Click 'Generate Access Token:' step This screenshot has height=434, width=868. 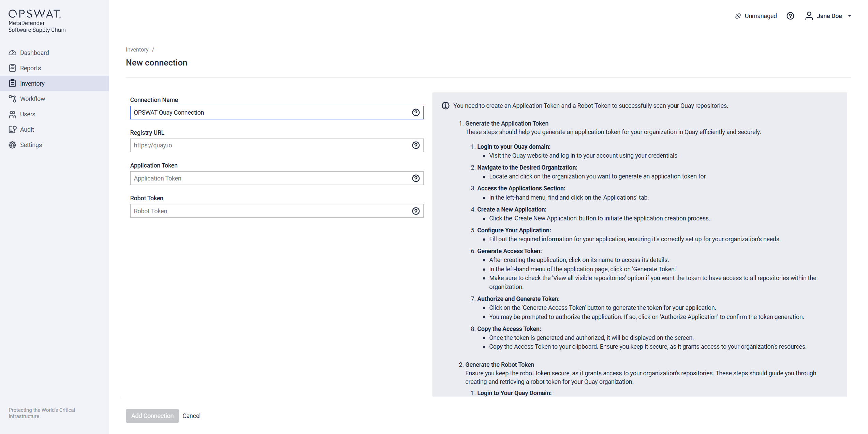(x=509, y=251)
